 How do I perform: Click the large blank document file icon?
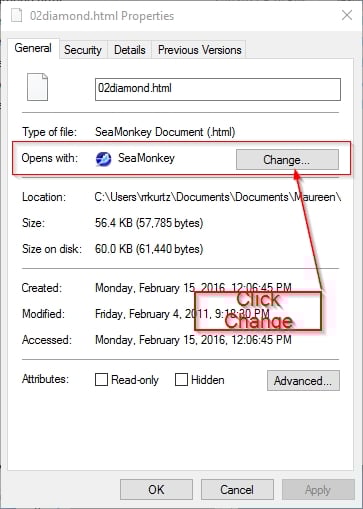click(37, 87)
